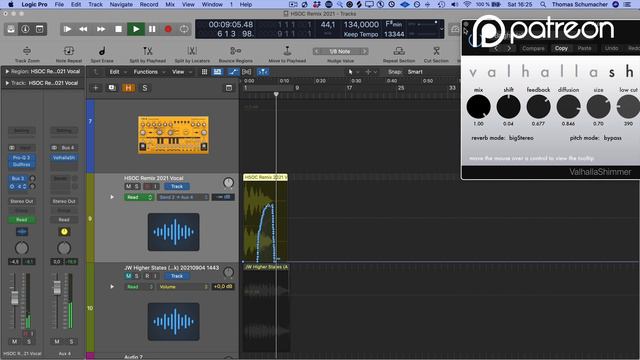Open the Pro-Q 3 plugin slot
Image resolution: width=640 pixels, height=360 pixels.
(x=21, y=158)
